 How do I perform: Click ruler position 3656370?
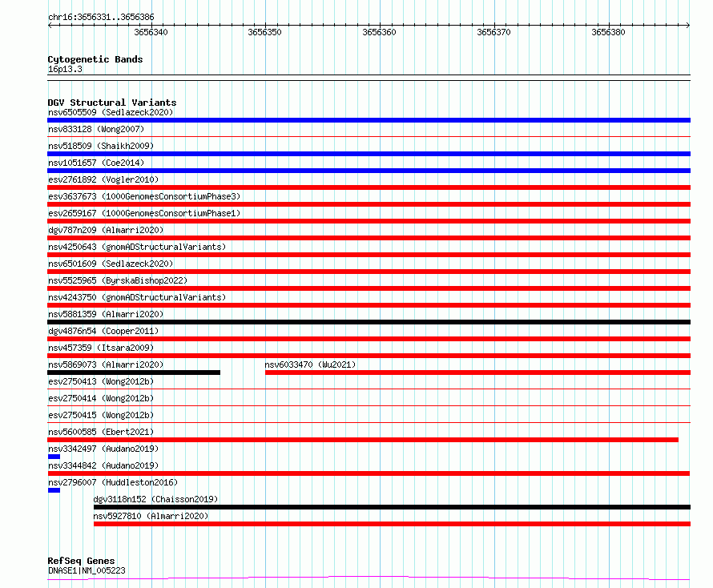(493, 32)
